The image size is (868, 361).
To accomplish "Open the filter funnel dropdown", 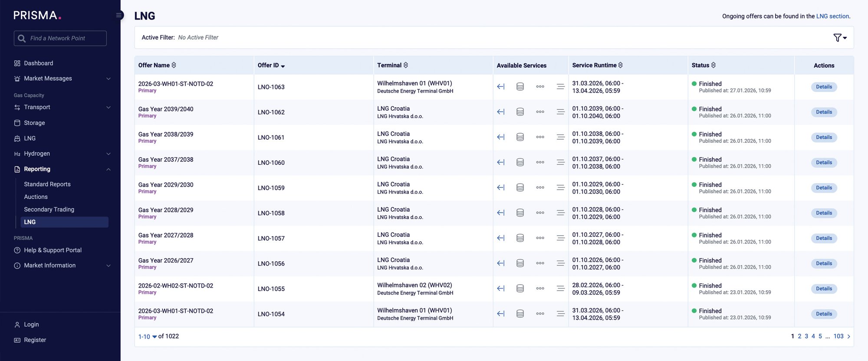I will click(x=840, y=38).
